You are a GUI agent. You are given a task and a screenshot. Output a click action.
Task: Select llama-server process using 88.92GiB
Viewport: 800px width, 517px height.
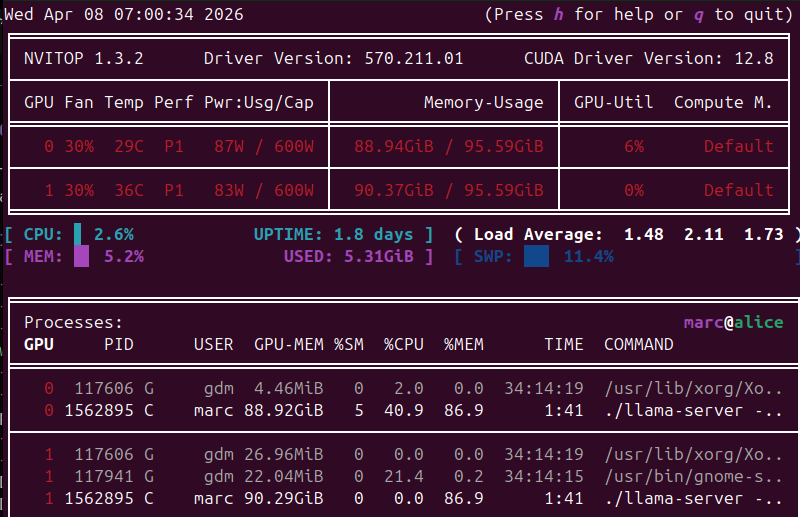pyautogui.click(x=404, y=410)
